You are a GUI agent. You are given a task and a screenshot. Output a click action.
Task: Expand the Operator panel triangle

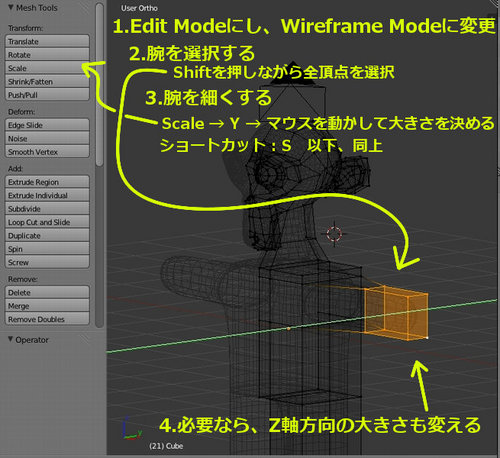point(10,339)
